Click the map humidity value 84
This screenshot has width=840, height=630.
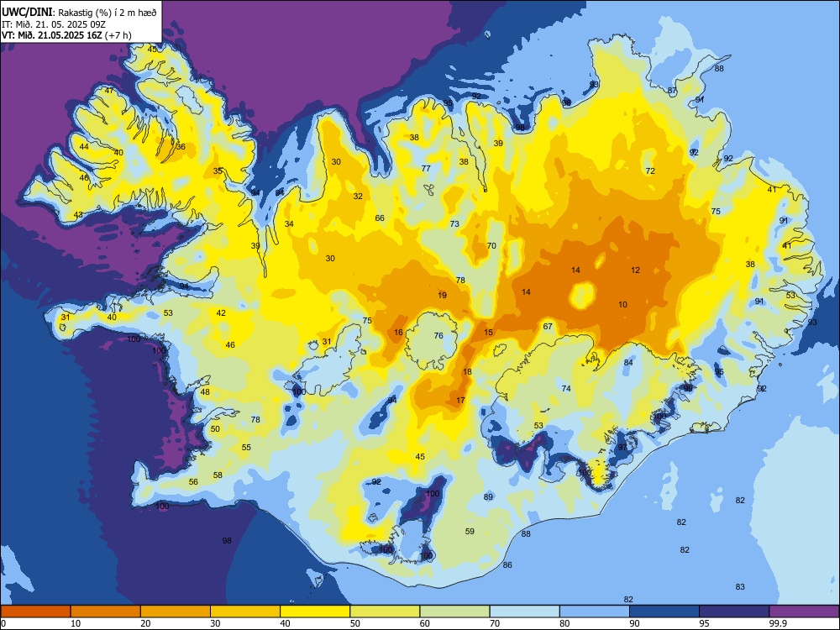(628, 363)
